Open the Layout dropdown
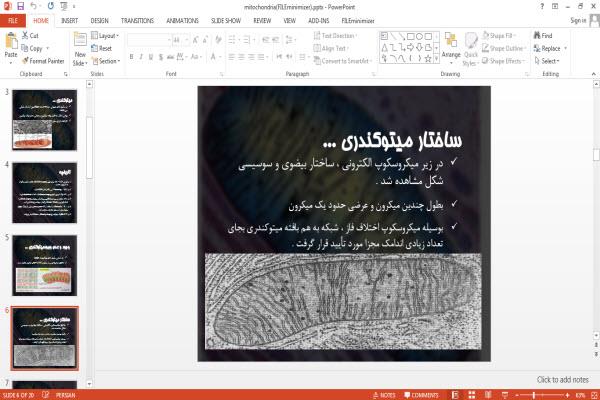Screen dimensions: 600x400 coord(105,36)
